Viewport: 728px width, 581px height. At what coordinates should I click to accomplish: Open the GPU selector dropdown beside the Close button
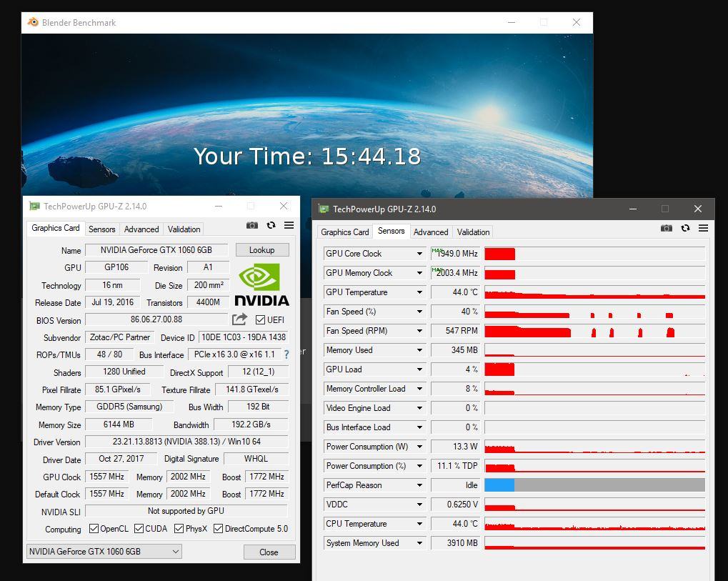[104, 551]
